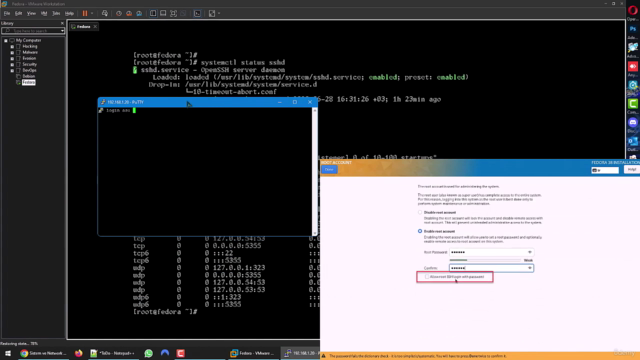Expand the Hacking folder
Image resolution: width=640 pixels, height=360 pixels.
tap(12, 47)
